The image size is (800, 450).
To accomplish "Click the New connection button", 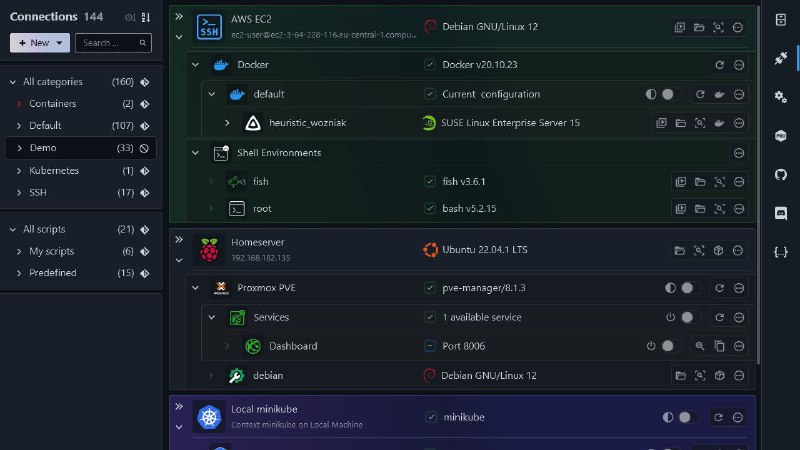I will (40, 43).
